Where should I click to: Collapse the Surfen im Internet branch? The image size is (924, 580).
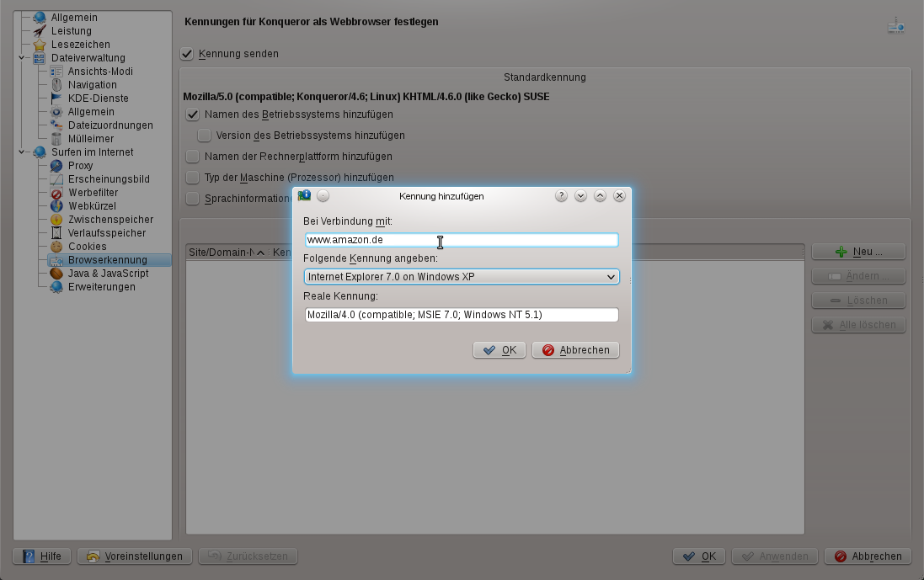21,152
